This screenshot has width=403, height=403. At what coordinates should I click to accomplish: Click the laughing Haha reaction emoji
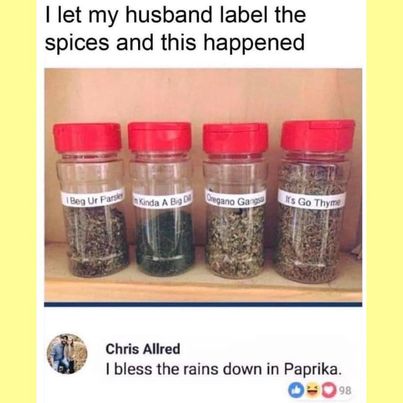(x=312, y=390)
